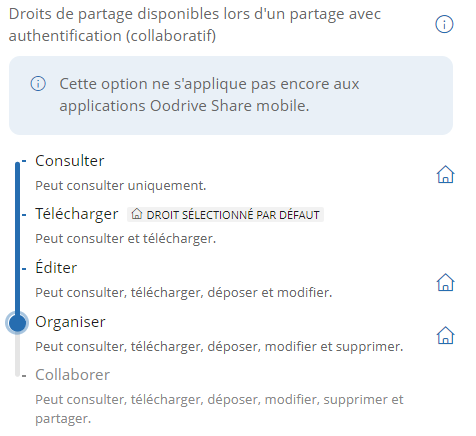Click the Collaborer tick mark on the slider
This screenshot has width=476, height=436.
click(24, 376)
